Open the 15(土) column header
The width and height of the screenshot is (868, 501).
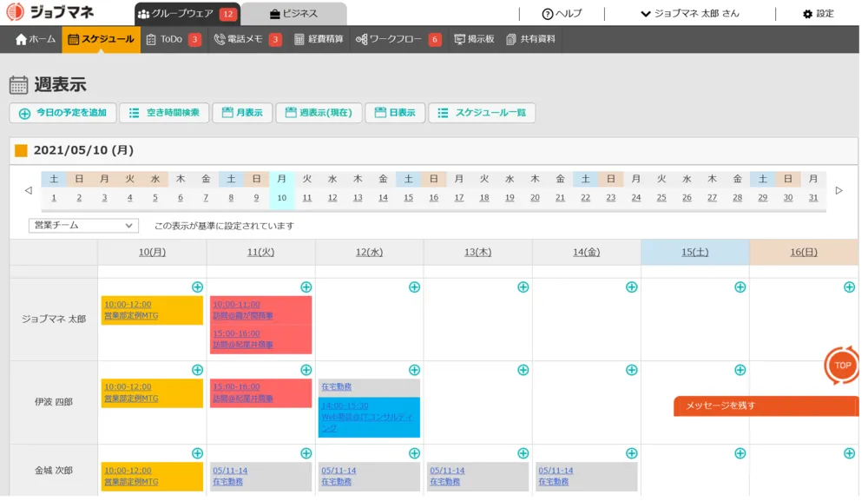point(694,253)
